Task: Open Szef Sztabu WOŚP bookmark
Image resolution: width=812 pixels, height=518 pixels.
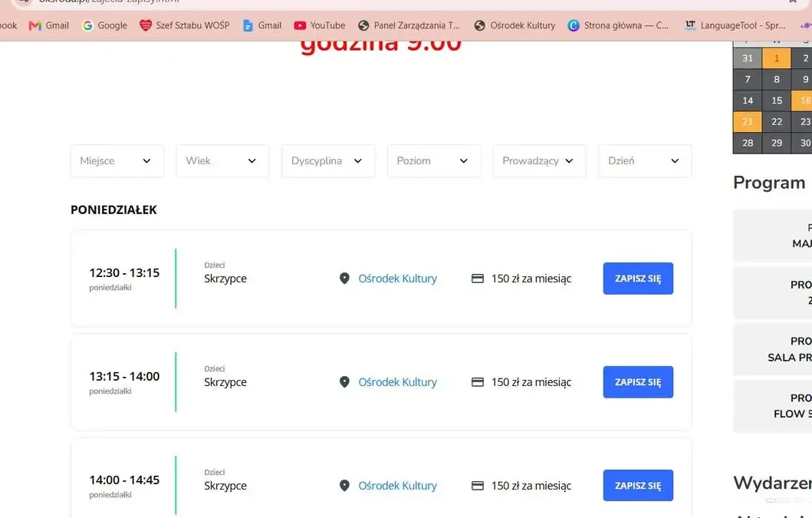Action: [x=184, y=25]
